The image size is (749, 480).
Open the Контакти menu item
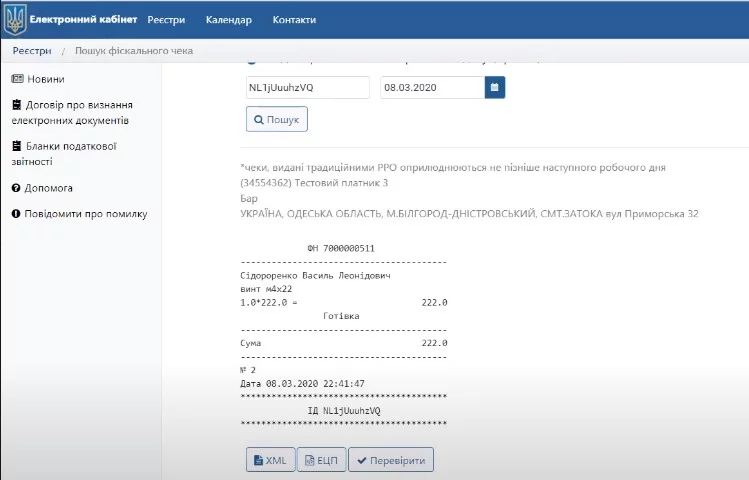[294, 20]
